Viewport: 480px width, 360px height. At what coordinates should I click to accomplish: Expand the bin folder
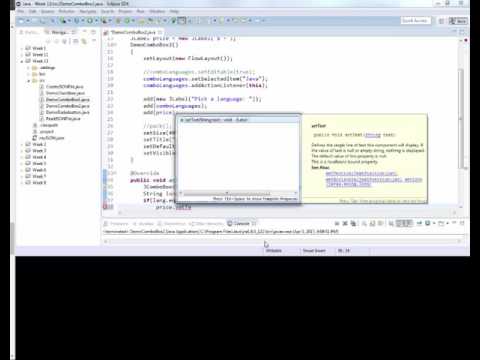[x=29, y=74]
